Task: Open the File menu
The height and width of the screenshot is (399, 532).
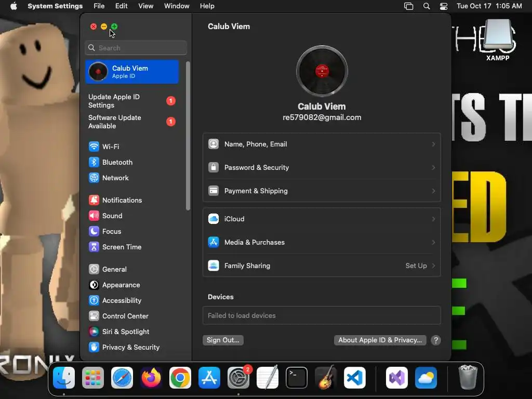Action: click(x=99, y=6)
